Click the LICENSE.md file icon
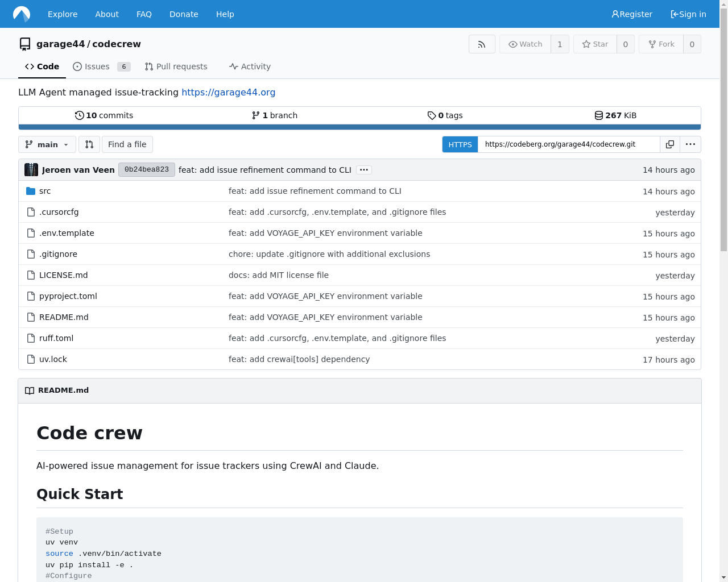The height and width of the screenshot is (582, 728). 31,275
